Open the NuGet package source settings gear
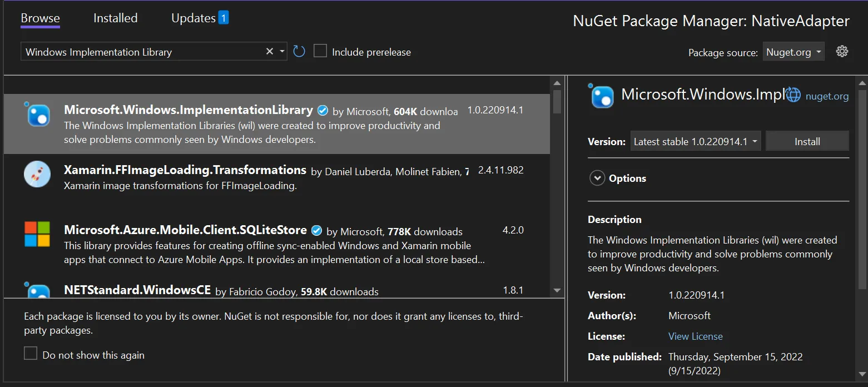868x387 pixels. click(x=842, y=51)
